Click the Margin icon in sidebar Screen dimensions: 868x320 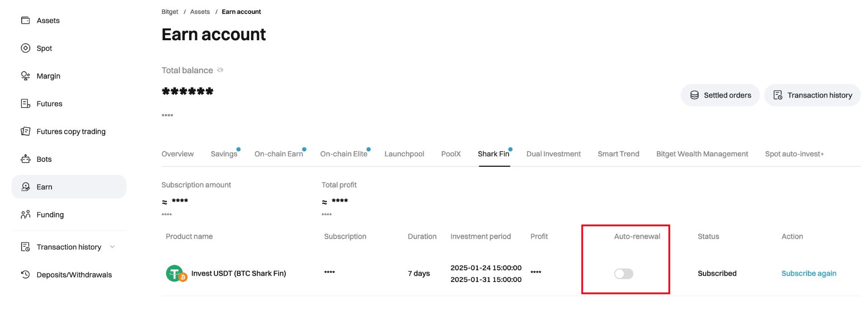click(25, 76)
